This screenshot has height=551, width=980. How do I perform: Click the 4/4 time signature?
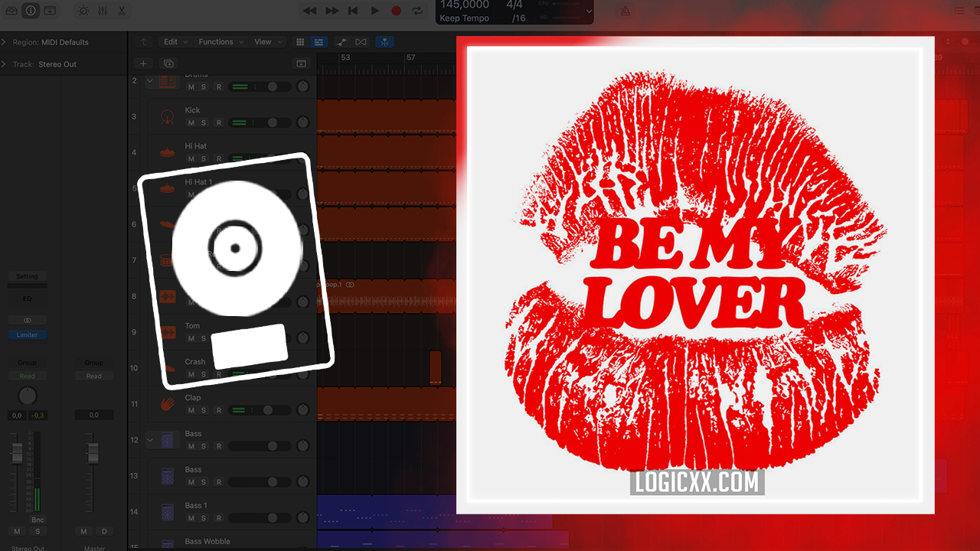coord(514,5)
